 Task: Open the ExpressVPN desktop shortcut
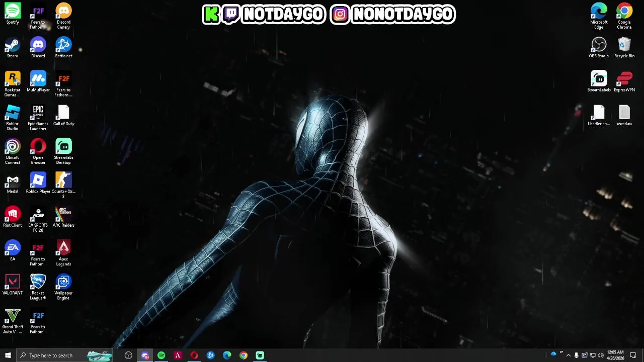tap(624, 81)
